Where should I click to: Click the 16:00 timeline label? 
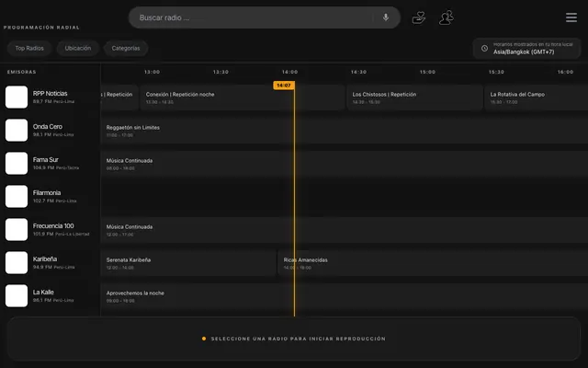(565, 72)
